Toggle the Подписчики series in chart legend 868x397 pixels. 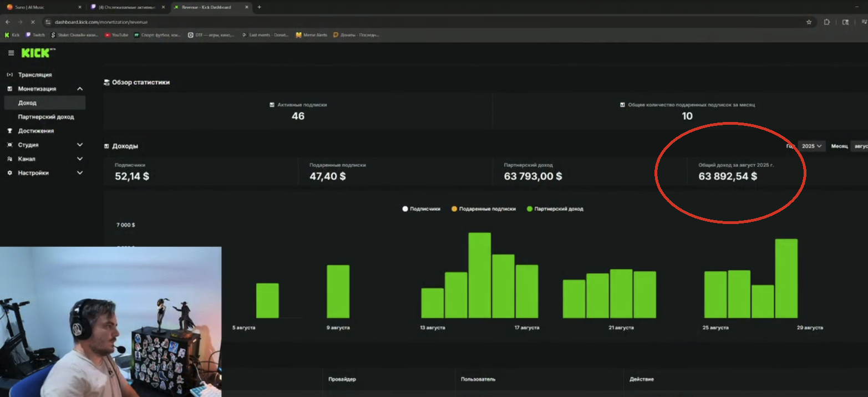422,209
